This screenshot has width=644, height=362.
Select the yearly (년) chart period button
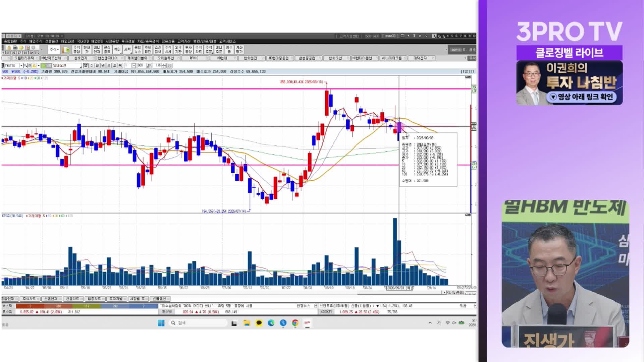pos(103,65)
